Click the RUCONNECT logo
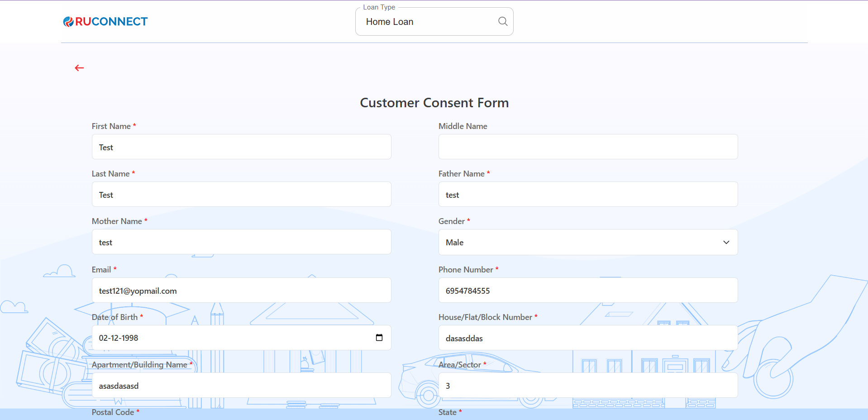 [x=105, y=21]
